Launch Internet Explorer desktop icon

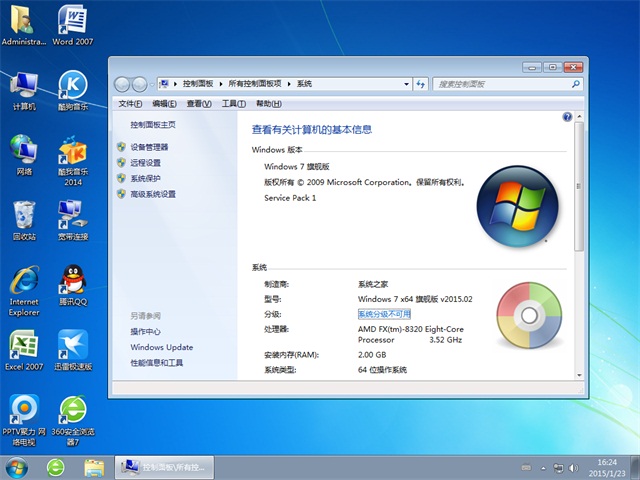coord(24,291)
